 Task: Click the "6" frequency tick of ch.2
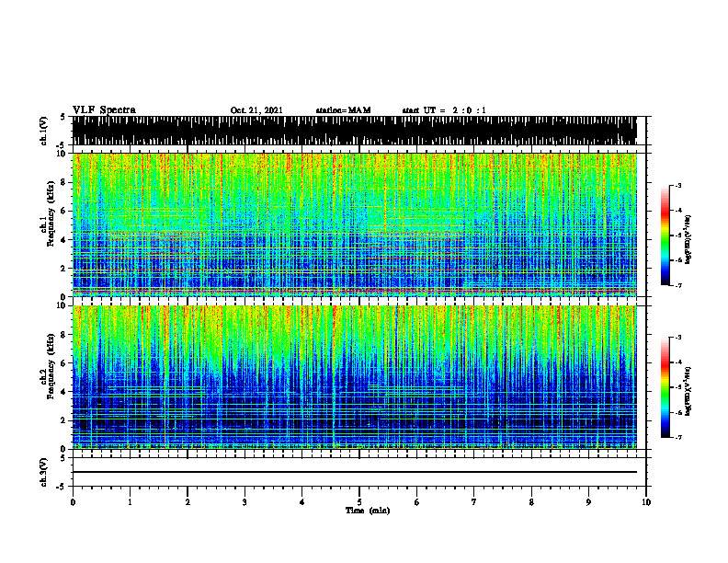(x=64, y=363)
